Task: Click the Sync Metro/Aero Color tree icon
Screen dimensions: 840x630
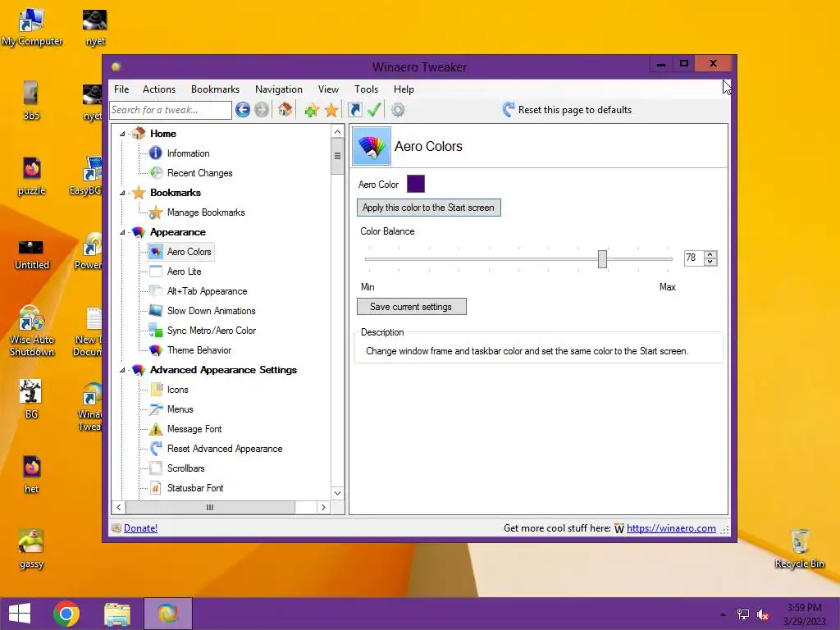Action: point(156,331)
